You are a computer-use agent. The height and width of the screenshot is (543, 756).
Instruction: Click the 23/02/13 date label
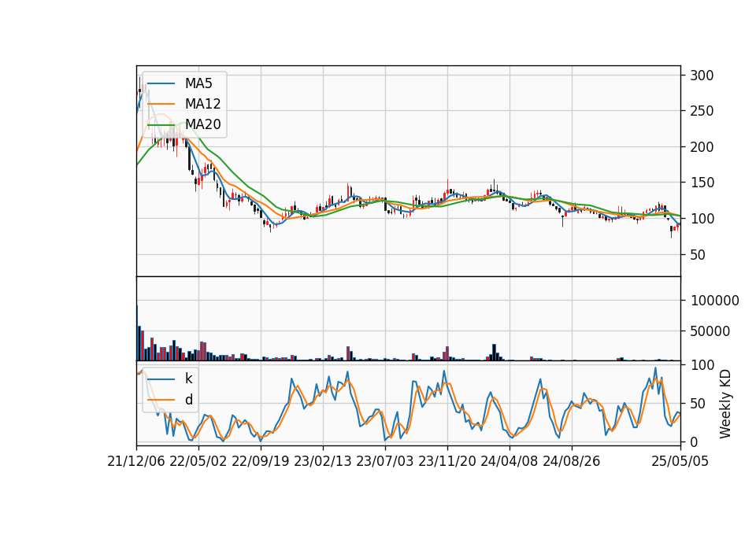323,462
